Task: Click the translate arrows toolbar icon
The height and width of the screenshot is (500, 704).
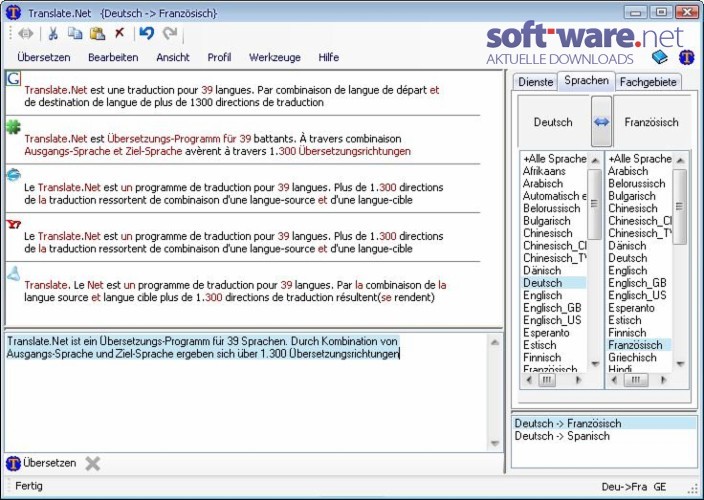Action: 26,34
